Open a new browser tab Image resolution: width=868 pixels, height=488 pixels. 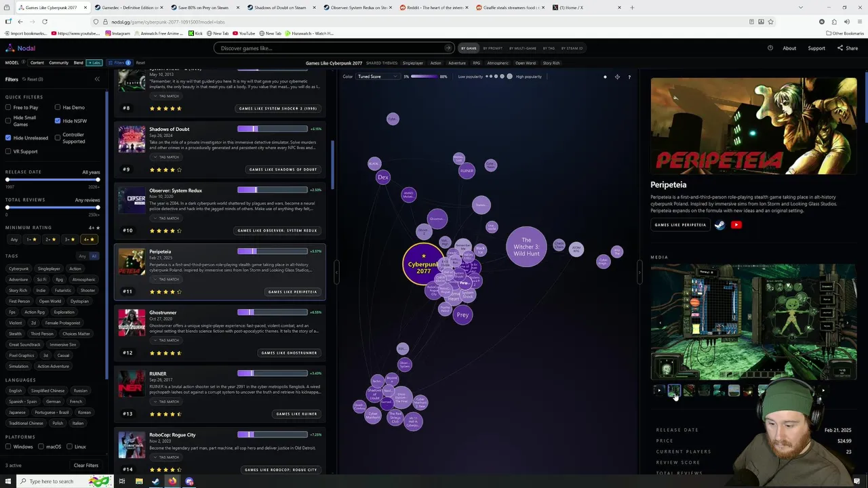pos(632,7)
